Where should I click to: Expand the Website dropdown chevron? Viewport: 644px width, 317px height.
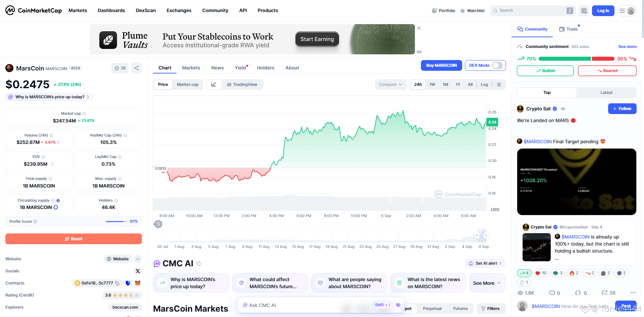[138, 259]
